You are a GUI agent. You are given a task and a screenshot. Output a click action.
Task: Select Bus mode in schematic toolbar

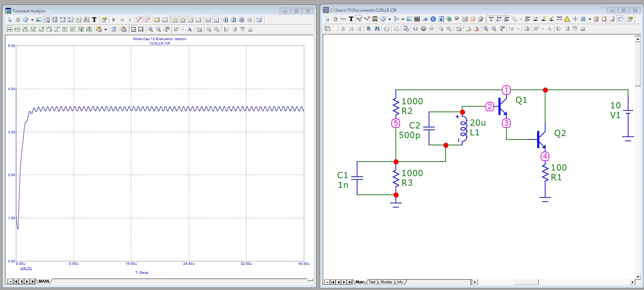tap(375, 19)
